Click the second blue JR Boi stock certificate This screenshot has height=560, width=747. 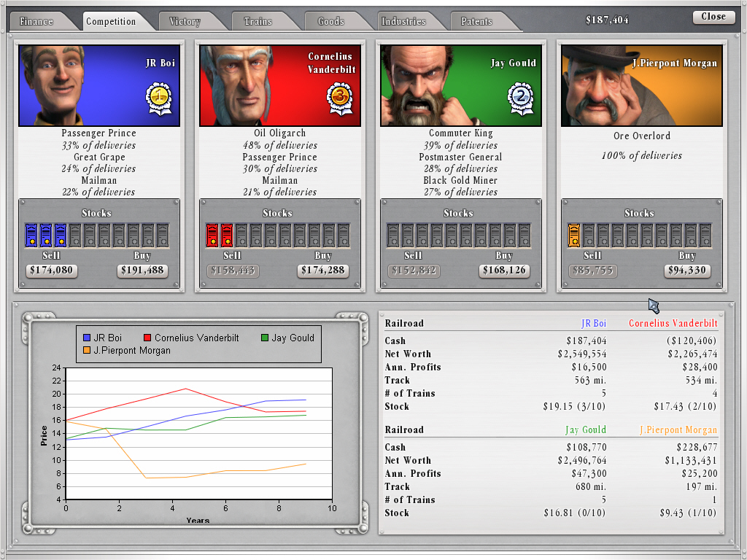[x=46, y=236]
